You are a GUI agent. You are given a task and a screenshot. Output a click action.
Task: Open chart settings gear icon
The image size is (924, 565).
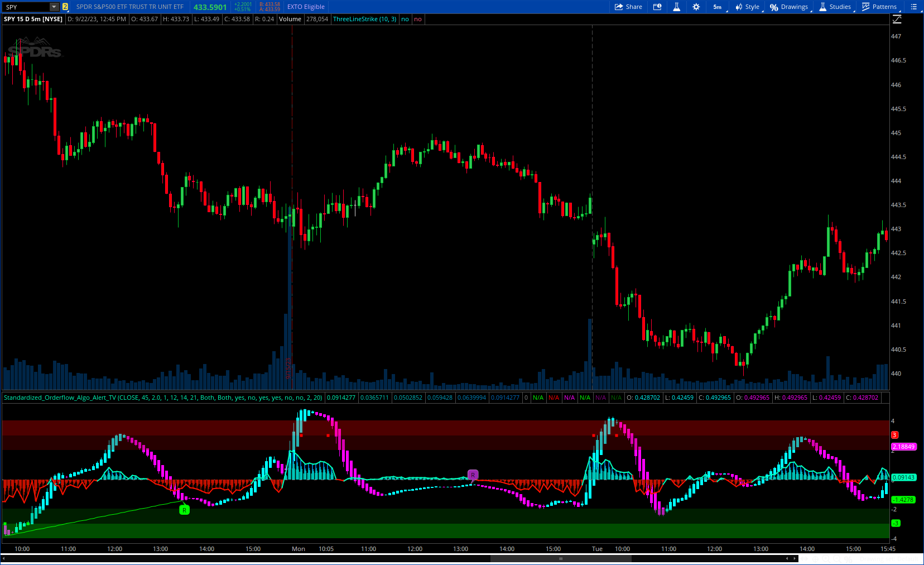tap(696, 7)
